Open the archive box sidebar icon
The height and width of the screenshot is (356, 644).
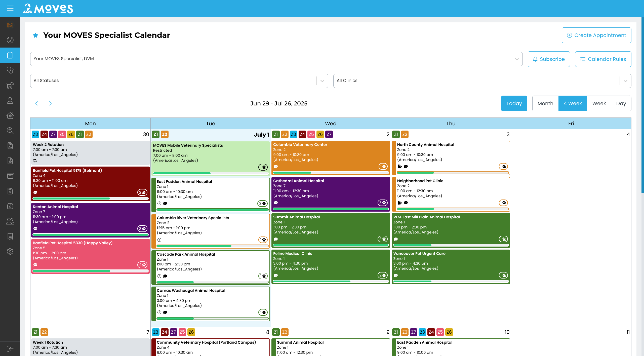10,176
